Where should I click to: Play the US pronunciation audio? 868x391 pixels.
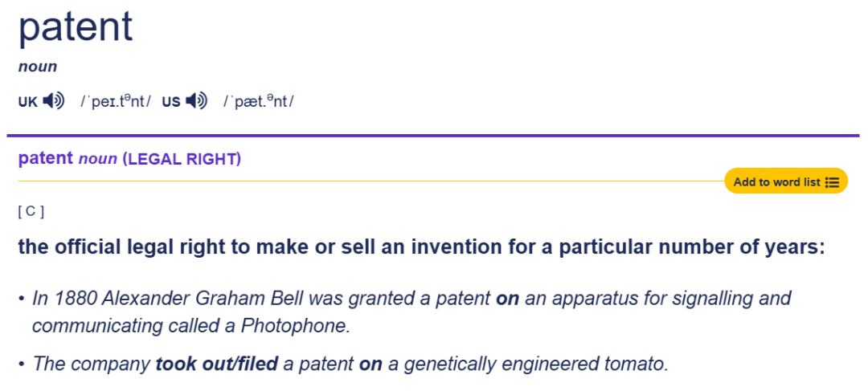(x=196, y=101)
